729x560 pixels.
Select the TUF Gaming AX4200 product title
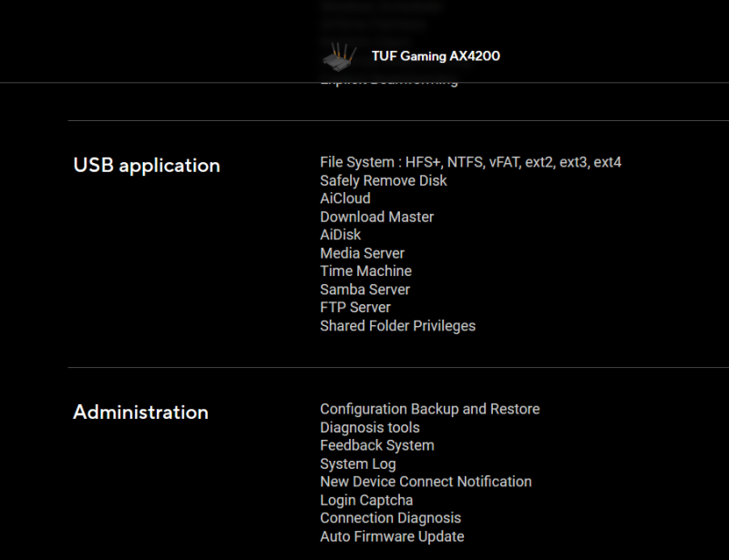pos(436,56)
